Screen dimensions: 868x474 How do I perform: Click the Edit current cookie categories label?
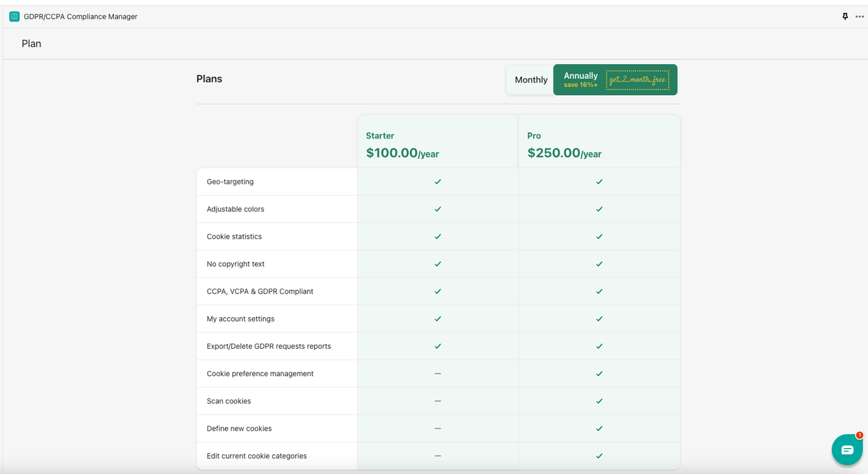click(x=257, y=456)
